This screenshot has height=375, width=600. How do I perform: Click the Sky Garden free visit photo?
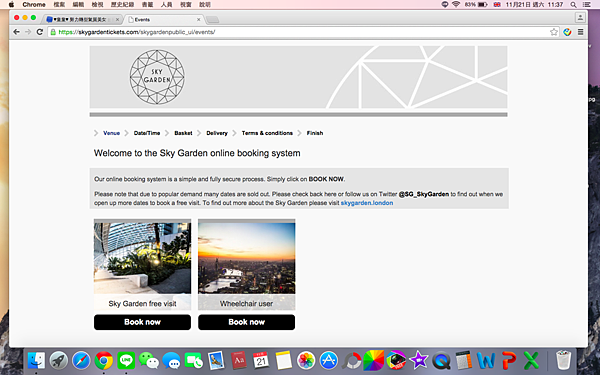[x=142, y=258]
